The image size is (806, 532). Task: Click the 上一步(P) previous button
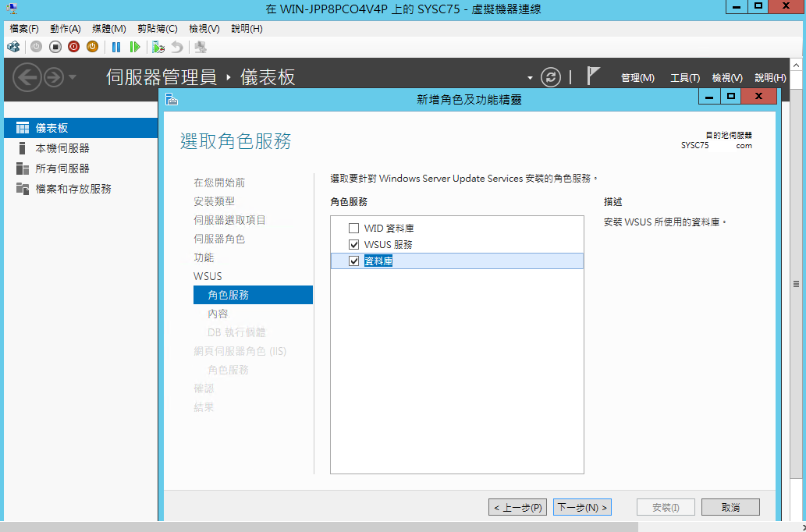coord(517,507)
